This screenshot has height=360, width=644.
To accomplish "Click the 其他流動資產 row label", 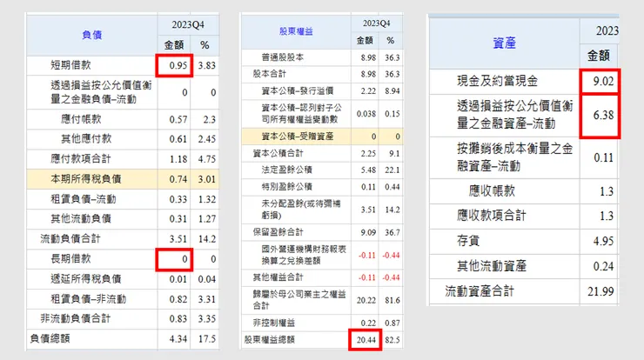I will 492,266.
